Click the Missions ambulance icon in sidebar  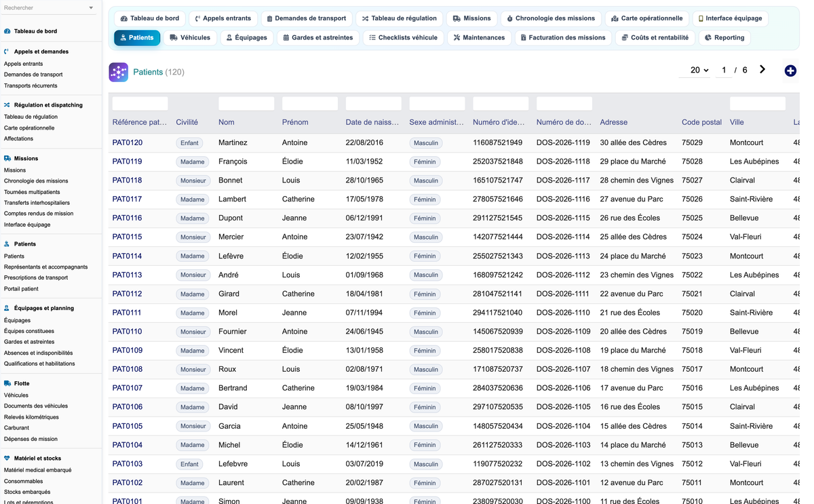click(7, 159)
